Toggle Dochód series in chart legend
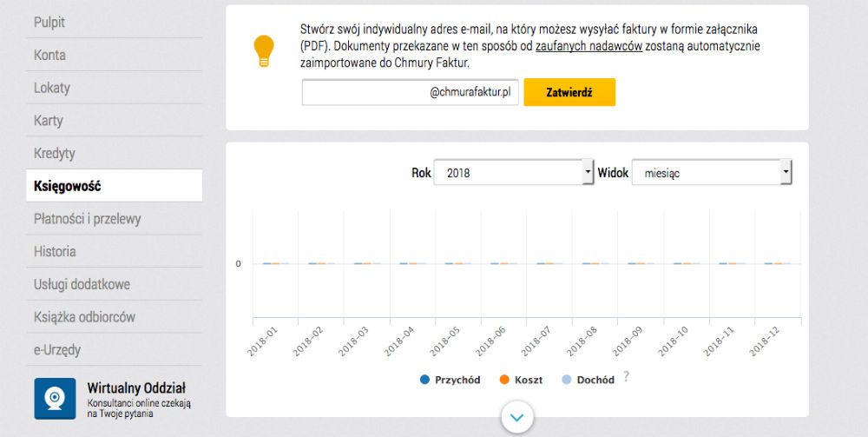This screenshot has height=437, width=868. (588, 380)
